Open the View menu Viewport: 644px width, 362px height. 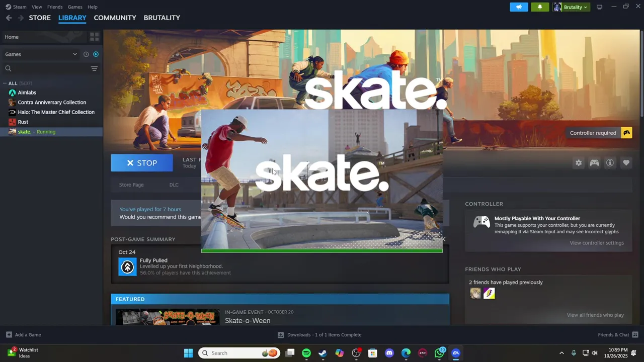37,7
